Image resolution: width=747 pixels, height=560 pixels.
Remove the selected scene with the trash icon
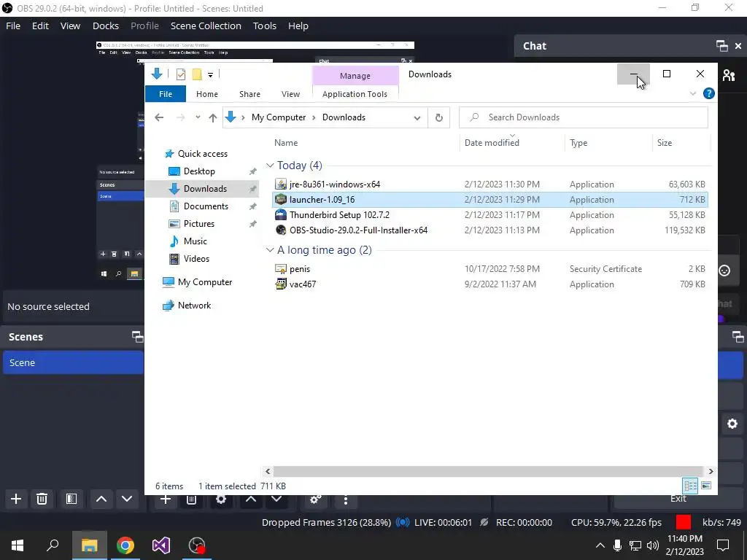click(42, 499)
